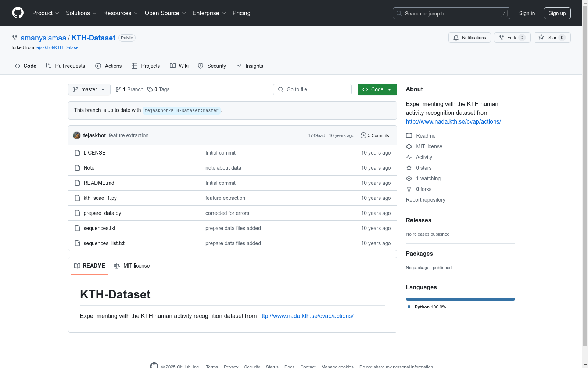This screenshot has width=588, height=368.
Task: Expand the Solutions menu
Action: (81, 13)
